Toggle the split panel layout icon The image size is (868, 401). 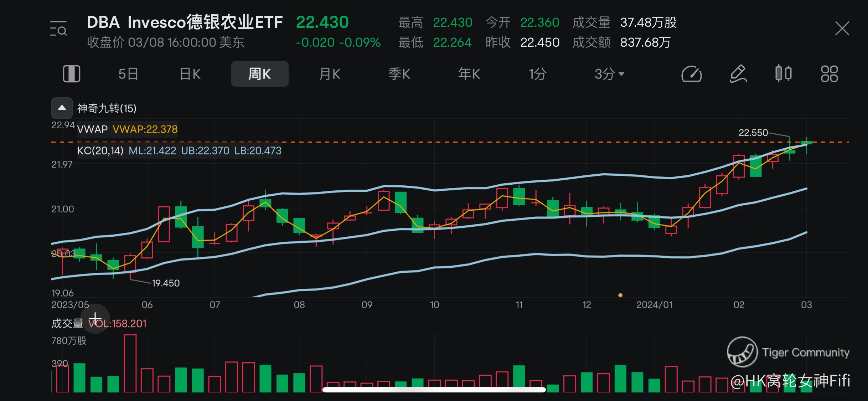[72, 74]
